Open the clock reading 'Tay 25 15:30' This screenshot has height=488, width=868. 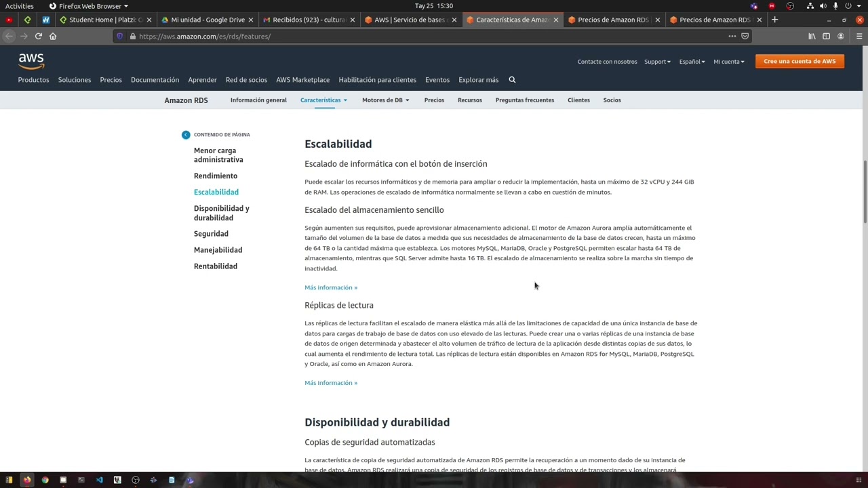point(434,6)
